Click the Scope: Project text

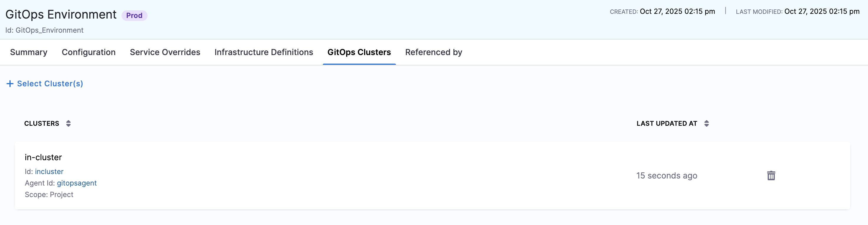click(x=49, y=194)
